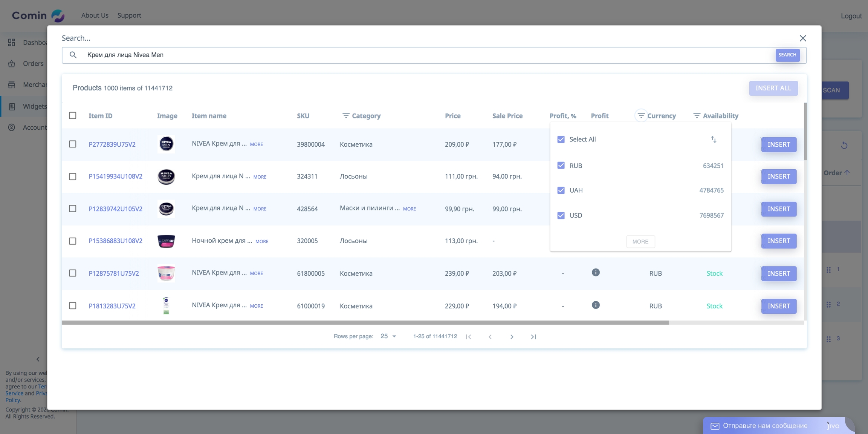Screen dimensions: 868x434
Task: Click profit info icon for P12875781U75V2
Action: coord(596,272)
